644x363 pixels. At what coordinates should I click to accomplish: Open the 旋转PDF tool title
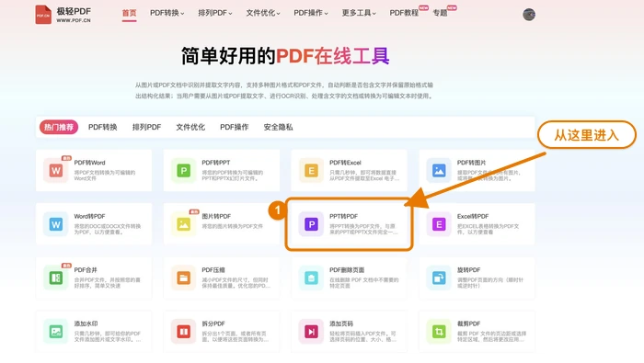click(x=468, y=270)
